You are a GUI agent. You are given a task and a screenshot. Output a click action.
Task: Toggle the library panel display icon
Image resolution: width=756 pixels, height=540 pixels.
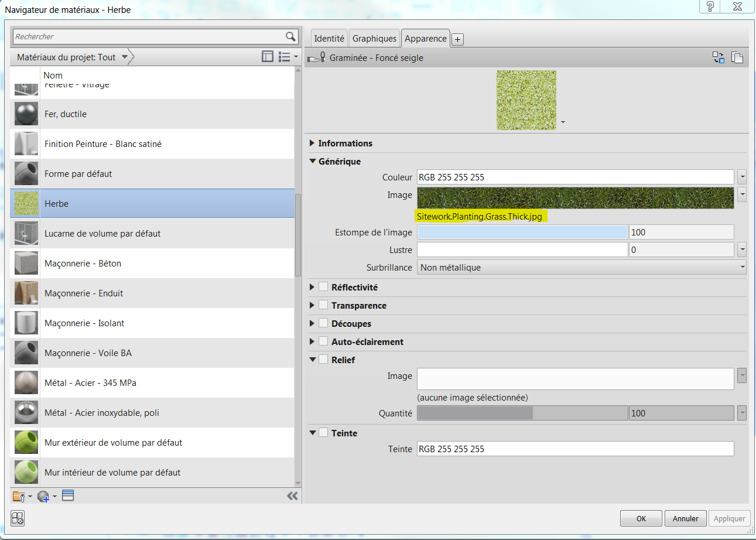[x=268, y=57]
